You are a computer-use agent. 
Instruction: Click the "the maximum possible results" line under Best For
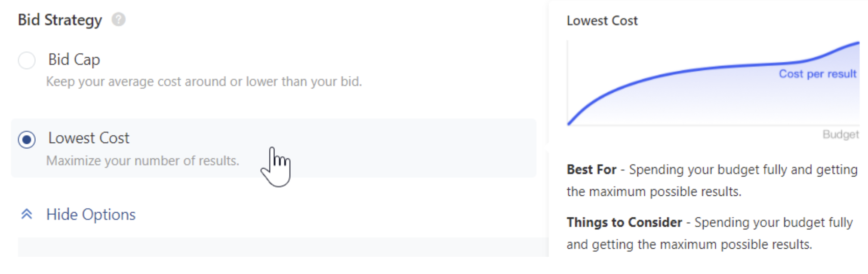click(x=653, y=192)
